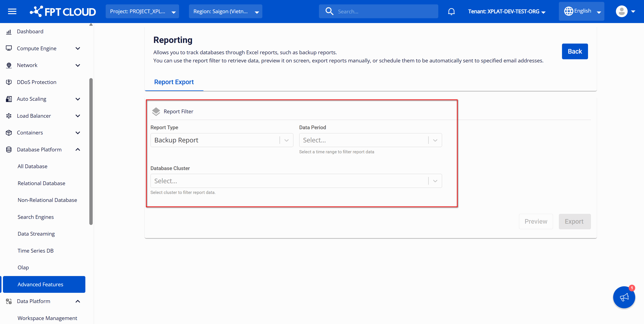Open the announcements megaphone button

(624, 297)
